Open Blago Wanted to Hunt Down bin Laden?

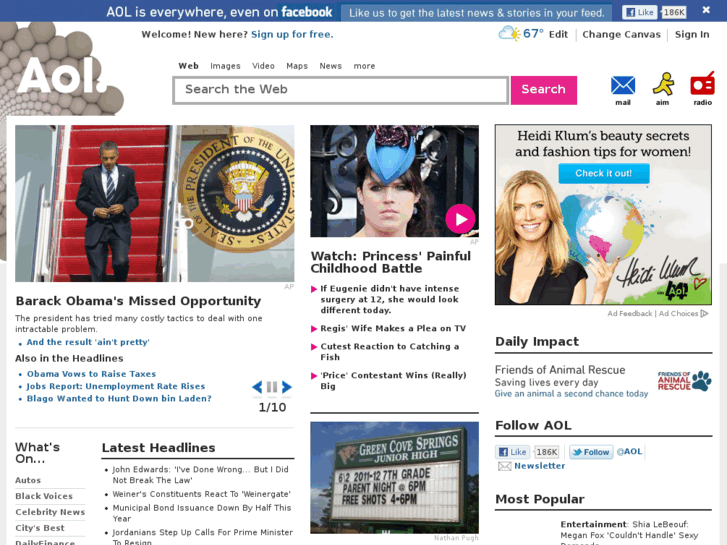119,398
